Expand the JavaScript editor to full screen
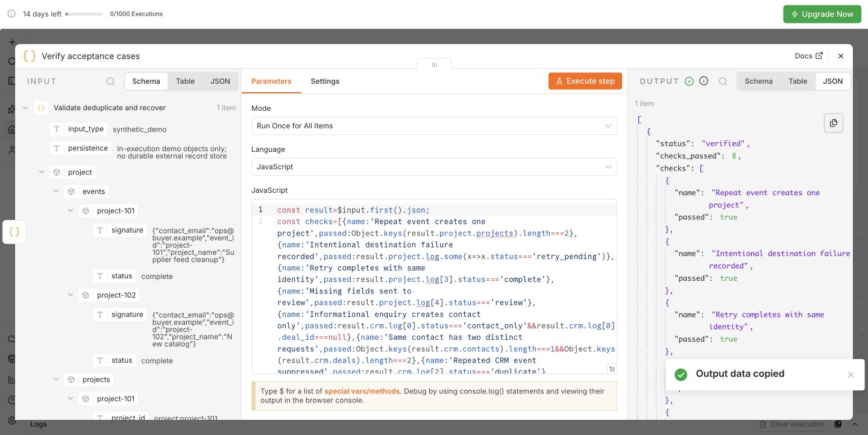868x435 pixels. pos(612,369)
